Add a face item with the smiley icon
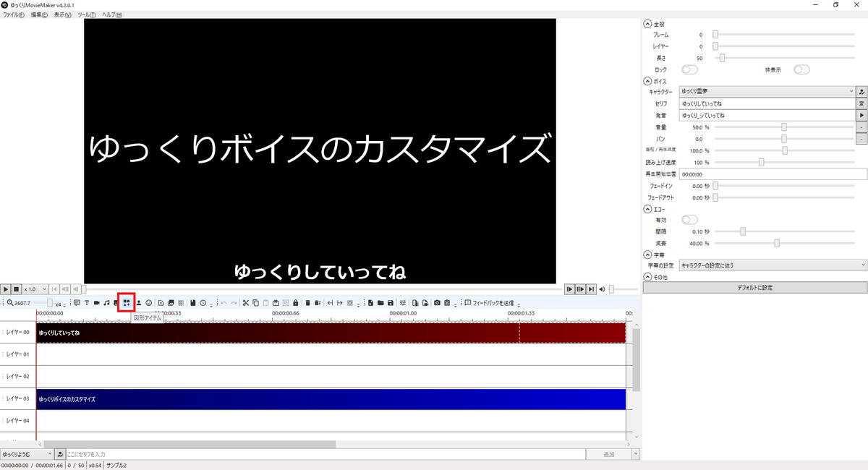868x470 pixels. pyautogui.click(x=149, y=302)
